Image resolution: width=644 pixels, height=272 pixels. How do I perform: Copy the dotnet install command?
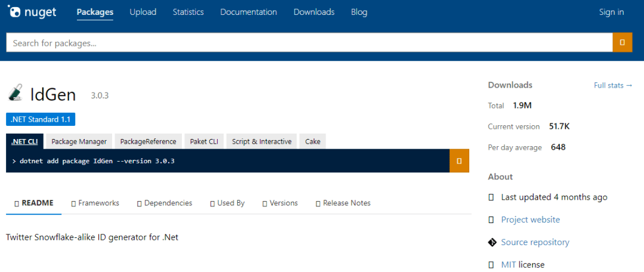(x=459, y=161)
